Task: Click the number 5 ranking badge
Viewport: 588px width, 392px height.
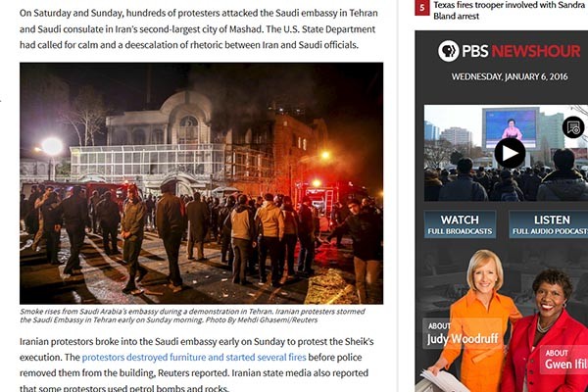Action: [x=421, y=8]
